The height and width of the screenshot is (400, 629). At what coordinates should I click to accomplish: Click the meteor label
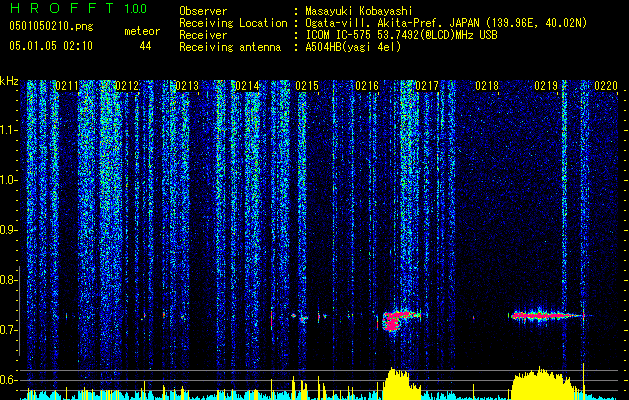click(x=142, y=31)
